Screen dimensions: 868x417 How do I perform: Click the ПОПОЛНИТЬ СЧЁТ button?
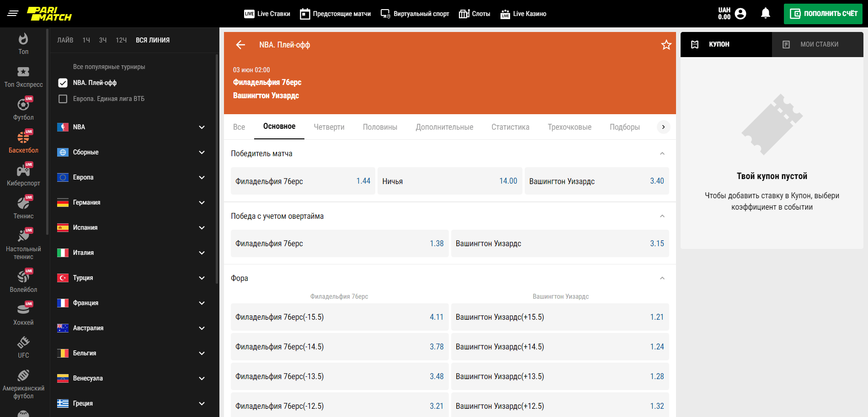point(823,14)
